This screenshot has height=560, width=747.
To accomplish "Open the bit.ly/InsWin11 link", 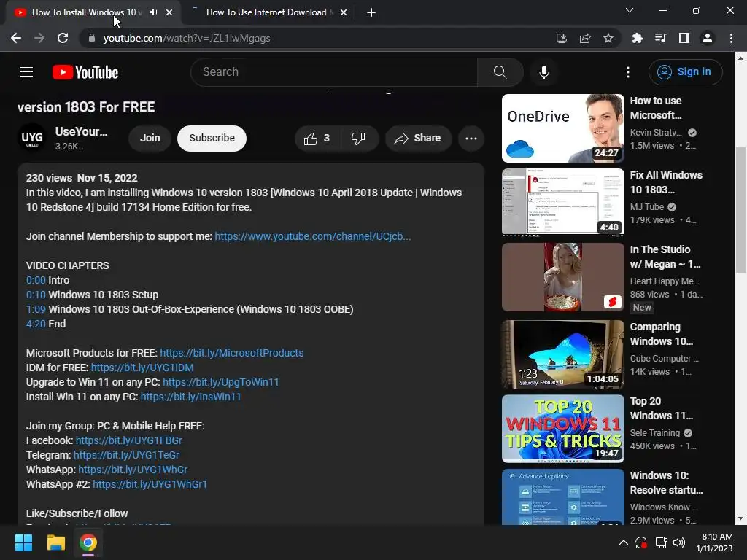I will pos(190,397).
